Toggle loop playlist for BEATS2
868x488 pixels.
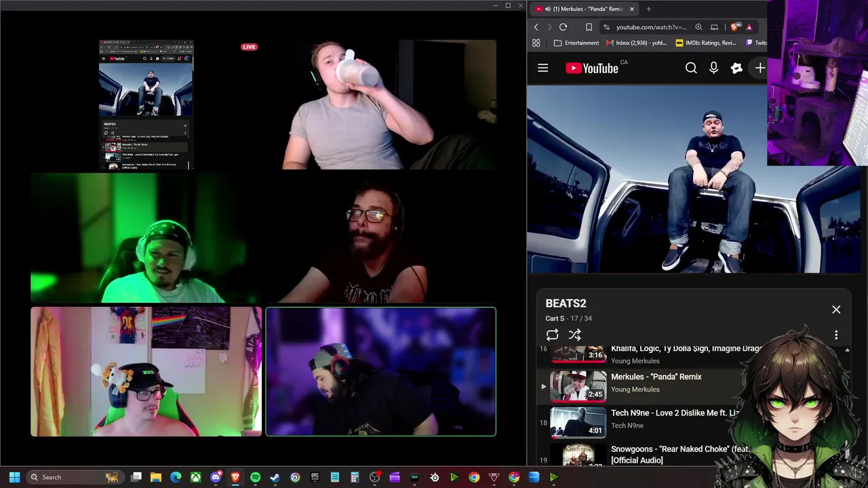pos(552,335)
